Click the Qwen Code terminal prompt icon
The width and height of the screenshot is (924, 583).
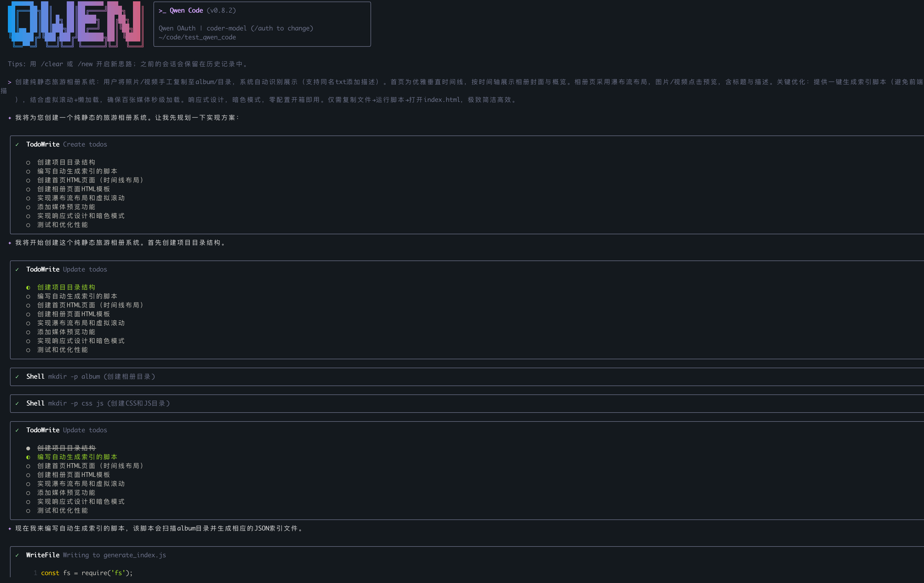(162, 11)
